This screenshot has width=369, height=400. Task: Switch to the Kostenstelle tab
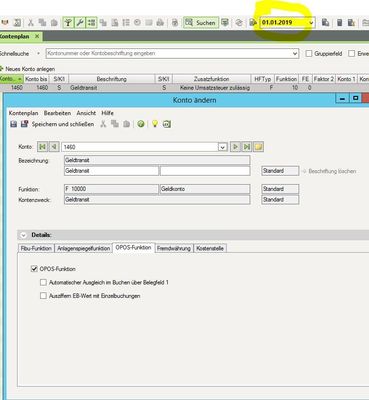[x=210, y=248]
